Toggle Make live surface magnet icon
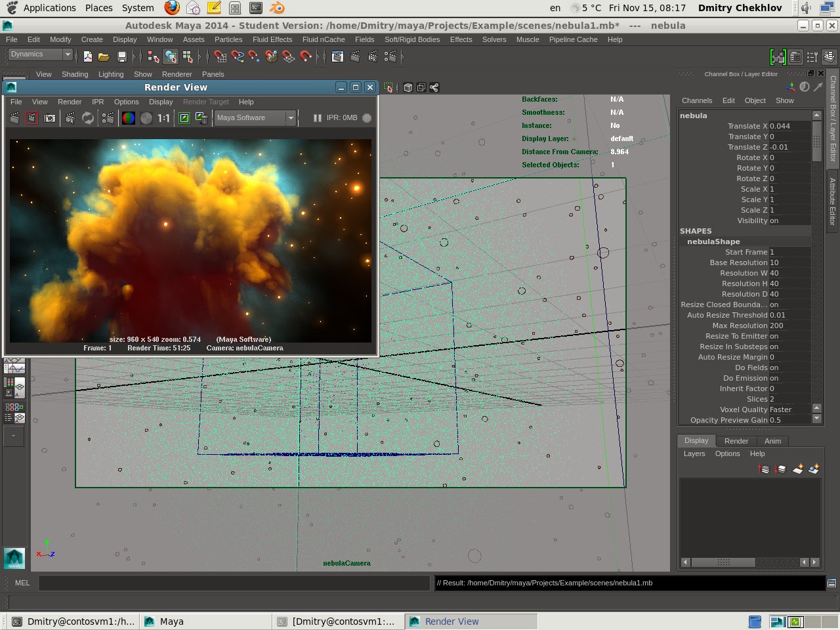This screenshot has width=840, height=630. (306, 57)
